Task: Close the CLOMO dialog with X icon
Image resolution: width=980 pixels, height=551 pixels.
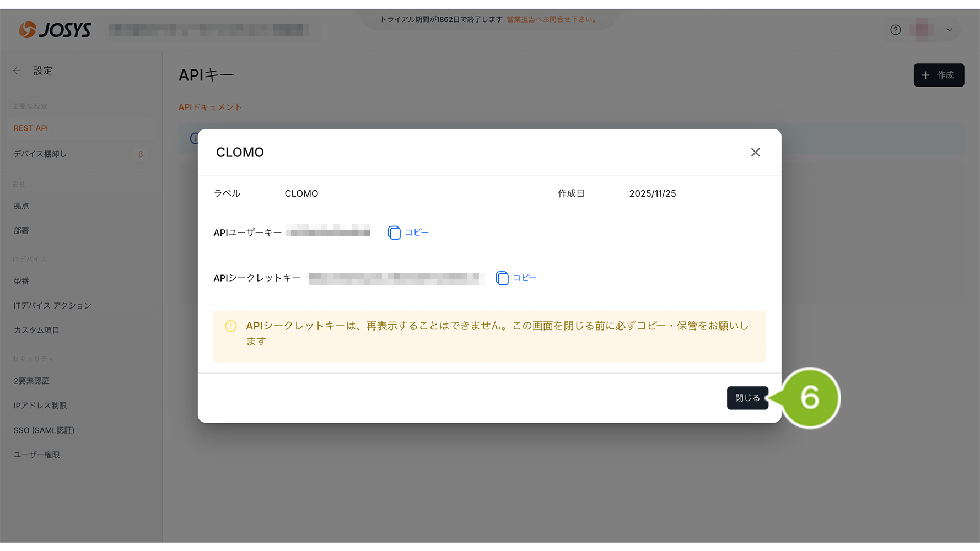Action: pyautogui.click(x=755, y=153)
